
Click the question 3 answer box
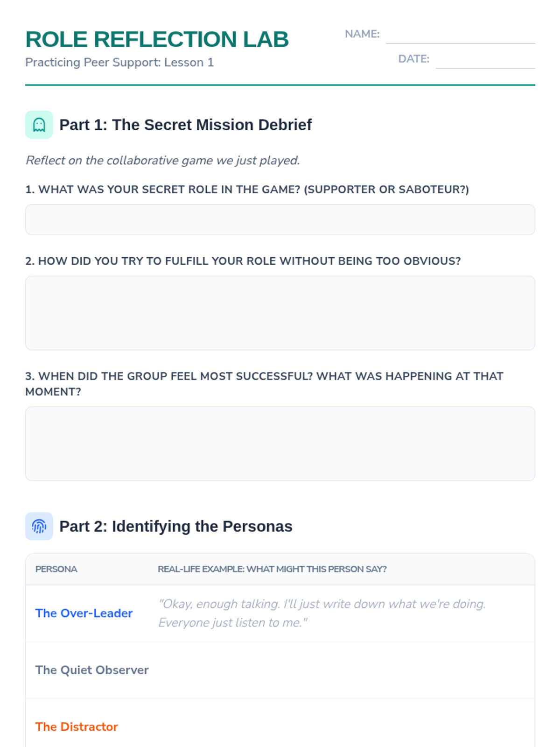tap(280, 444)
